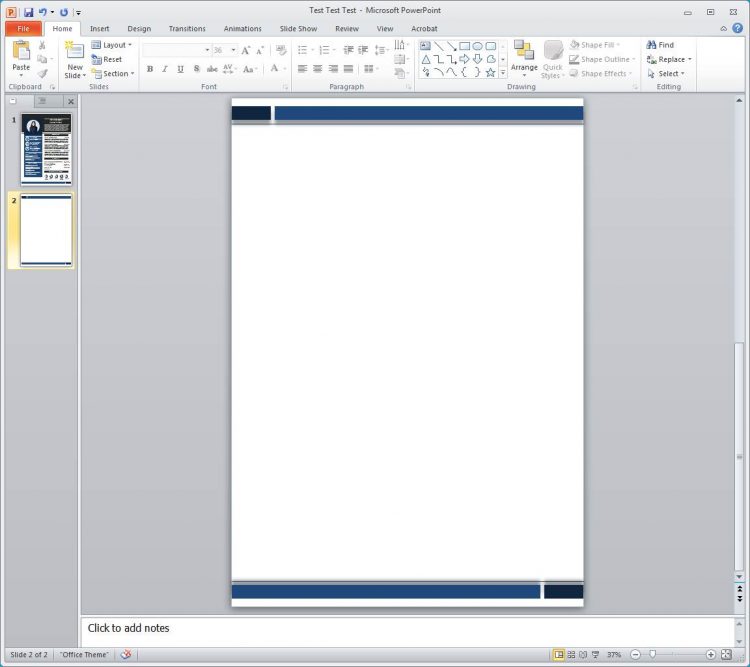Image resolution: width=750 pixels, height=667 pixels.
Task: Toggle Bold formatting
Action: pyautogui.click(x=150, y=69)
